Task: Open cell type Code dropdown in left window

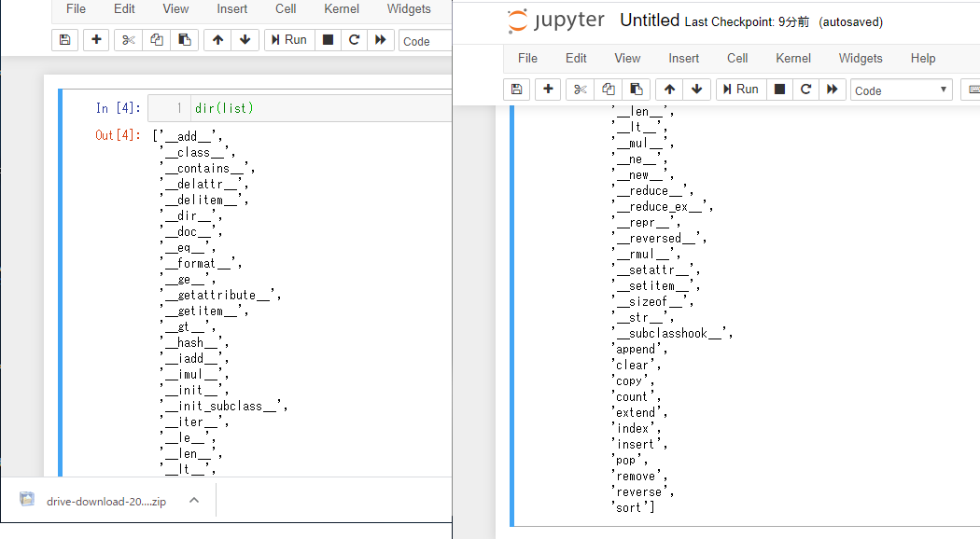Action: (x=425, y=41)
